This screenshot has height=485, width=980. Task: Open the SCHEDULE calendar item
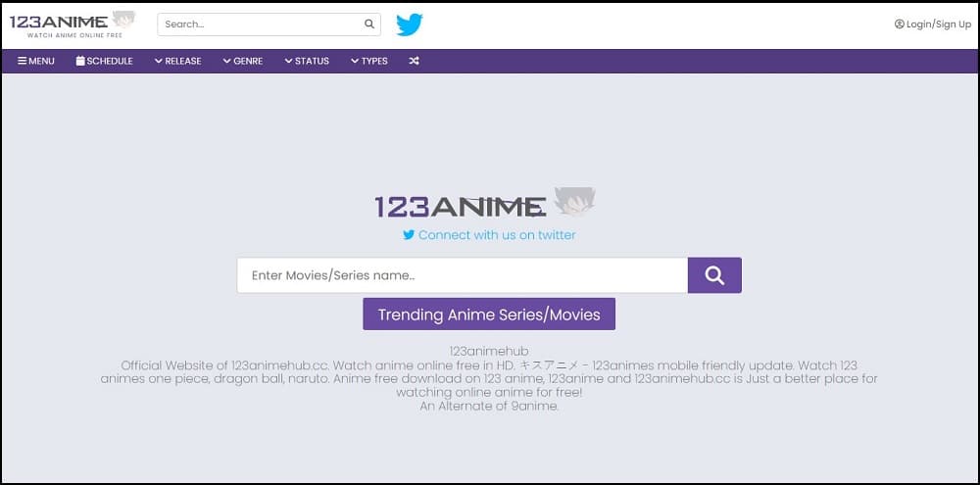pyautogui.click(x=105, y=62)
